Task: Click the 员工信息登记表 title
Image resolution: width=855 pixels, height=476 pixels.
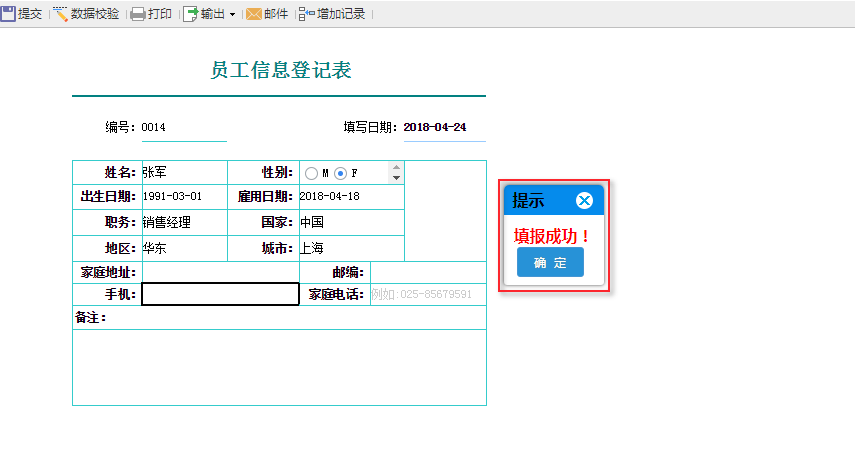Action: tap(281, 70)
